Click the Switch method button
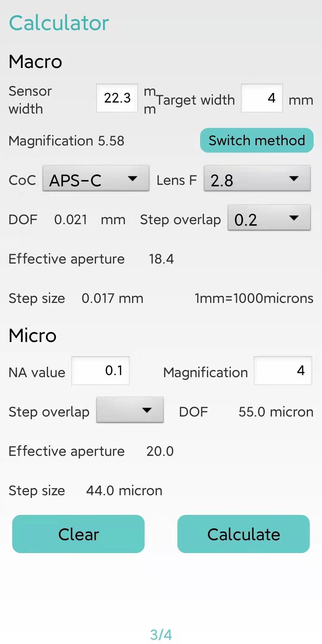Viewport: 322px width, 644px height. pos(257,140)
